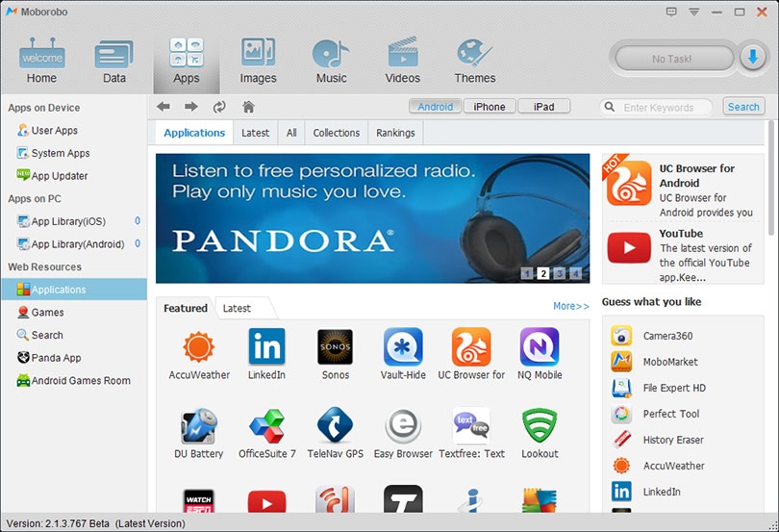The image size is (779, 532).
Task: Switch to the Latest tab beside Featured
Action: [x=237, y=308]
